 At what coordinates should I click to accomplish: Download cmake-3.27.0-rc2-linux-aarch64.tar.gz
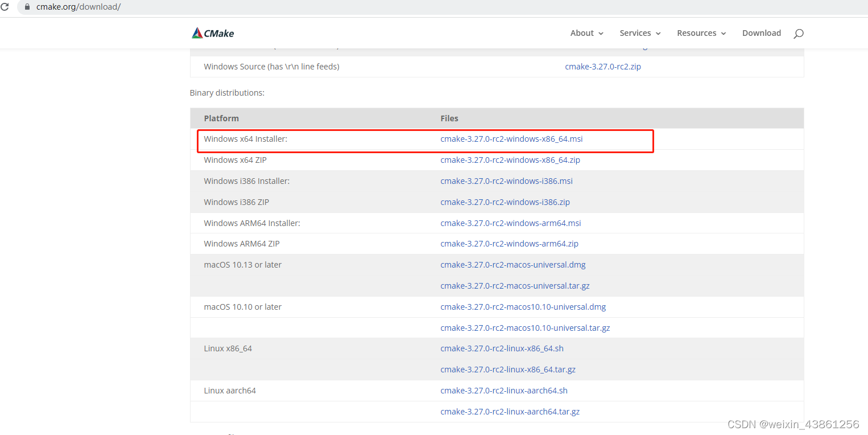(510, 412)
